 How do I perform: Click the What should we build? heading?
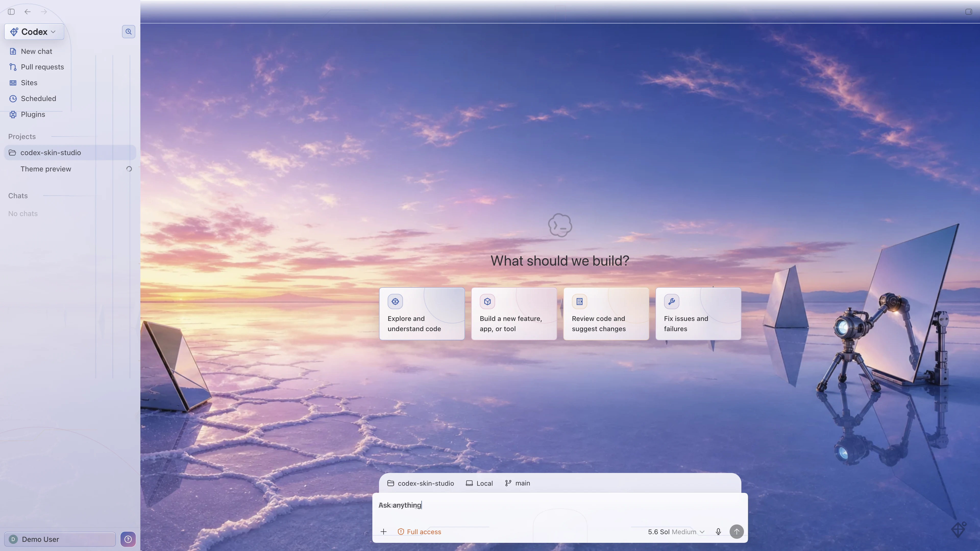coord(560,261)
